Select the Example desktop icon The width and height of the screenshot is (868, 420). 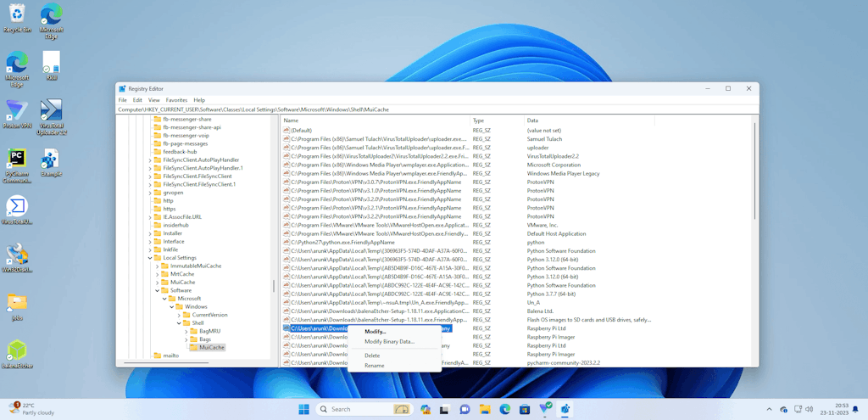pos(51,163)
